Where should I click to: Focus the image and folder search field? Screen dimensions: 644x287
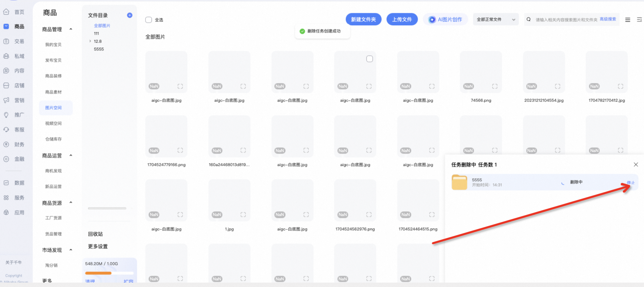click(567, 20)
